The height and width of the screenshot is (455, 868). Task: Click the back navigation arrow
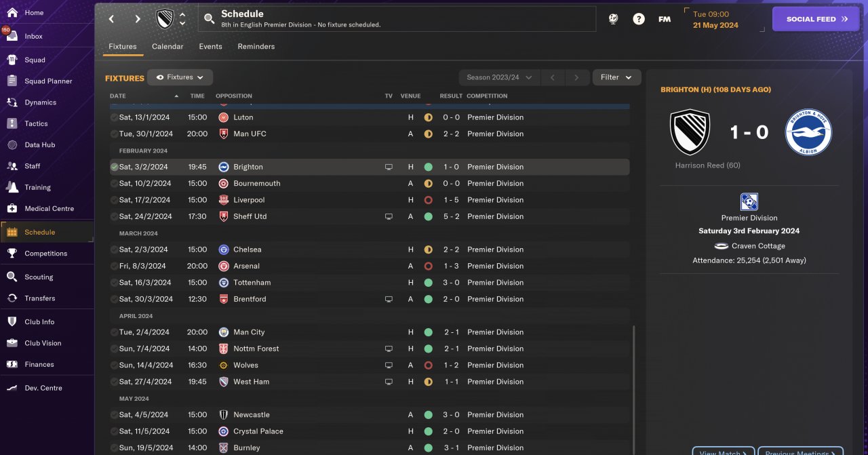coord(111,19)
